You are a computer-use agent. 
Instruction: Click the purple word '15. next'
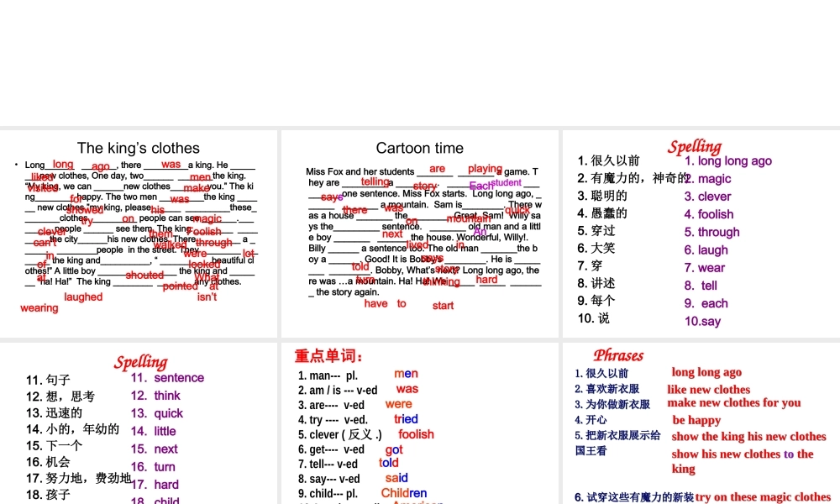pos(155,449)
